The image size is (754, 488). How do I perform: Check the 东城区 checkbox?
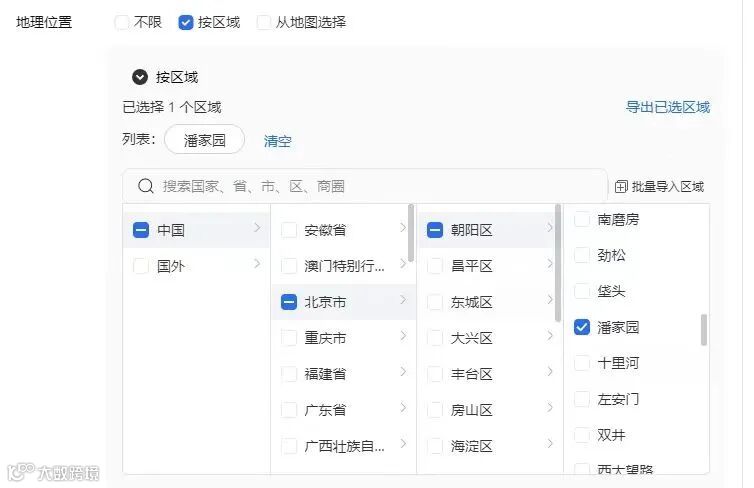435,302
